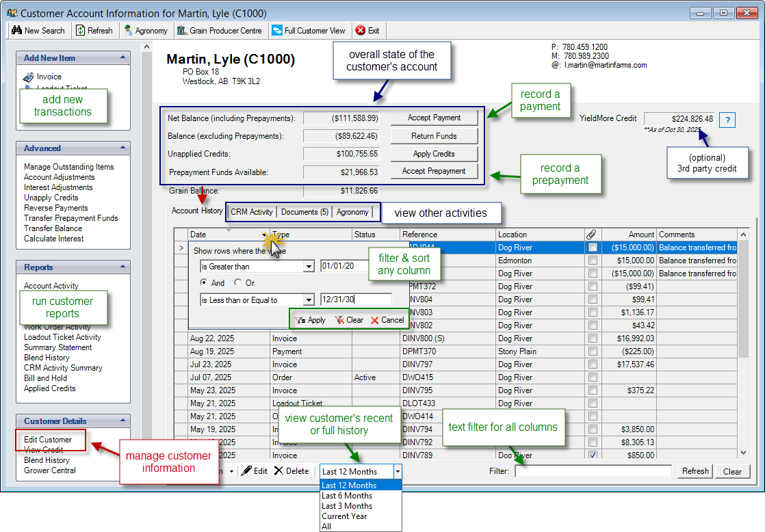This screenshot has height=532, width=765.
Task: Click the Clear filter icon in popup
Action: point(339,320)
